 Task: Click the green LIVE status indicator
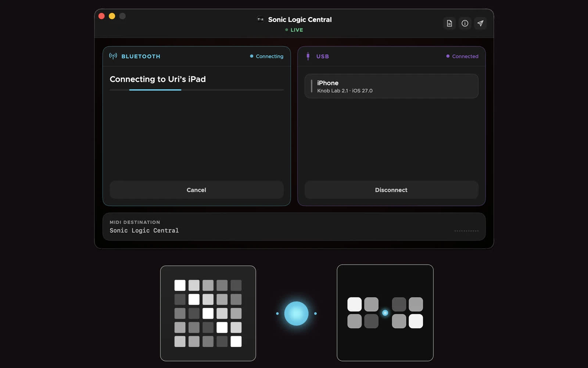point(294,30)
